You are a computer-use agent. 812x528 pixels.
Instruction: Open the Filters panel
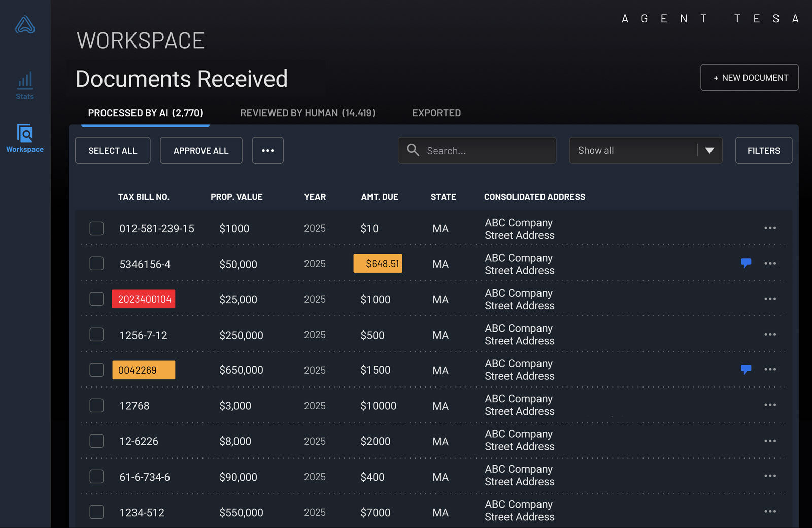763,151
